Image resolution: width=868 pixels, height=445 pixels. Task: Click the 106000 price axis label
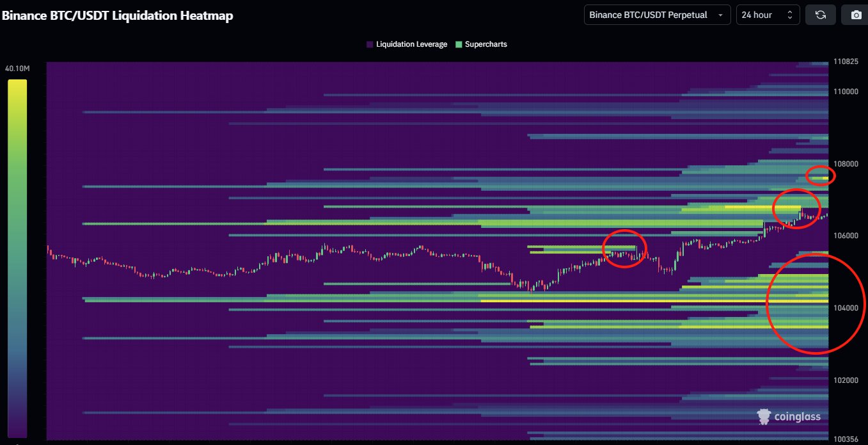pyautogui.click(x=845, y=236)
